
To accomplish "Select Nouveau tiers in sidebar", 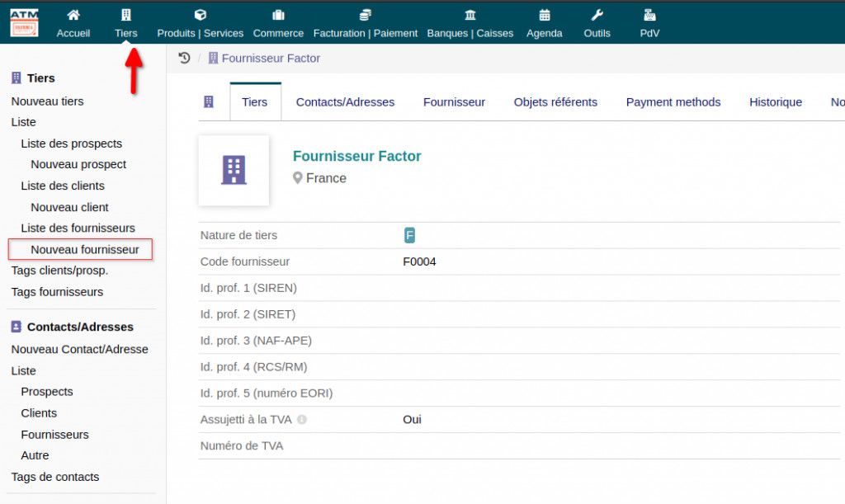I will coord(47,101).
